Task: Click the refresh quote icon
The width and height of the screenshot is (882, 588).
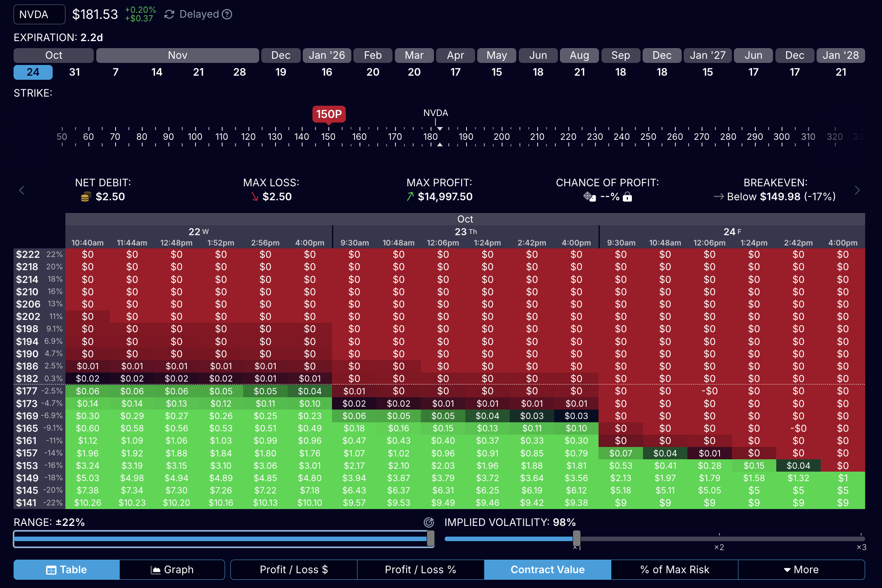Action: point(169,14)
